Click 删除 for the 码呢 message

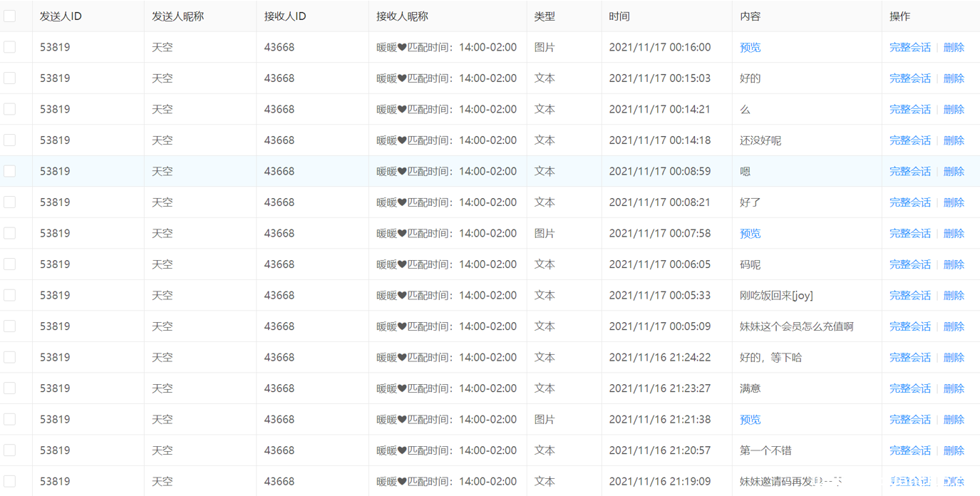tap(954, 264)
